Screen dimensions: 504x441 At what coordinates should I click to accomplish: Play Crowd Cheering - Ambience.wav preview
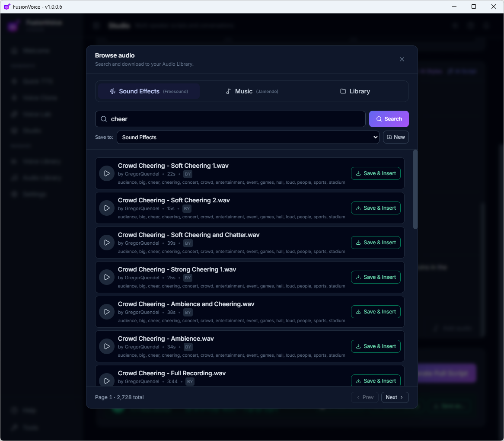[107, 346]
